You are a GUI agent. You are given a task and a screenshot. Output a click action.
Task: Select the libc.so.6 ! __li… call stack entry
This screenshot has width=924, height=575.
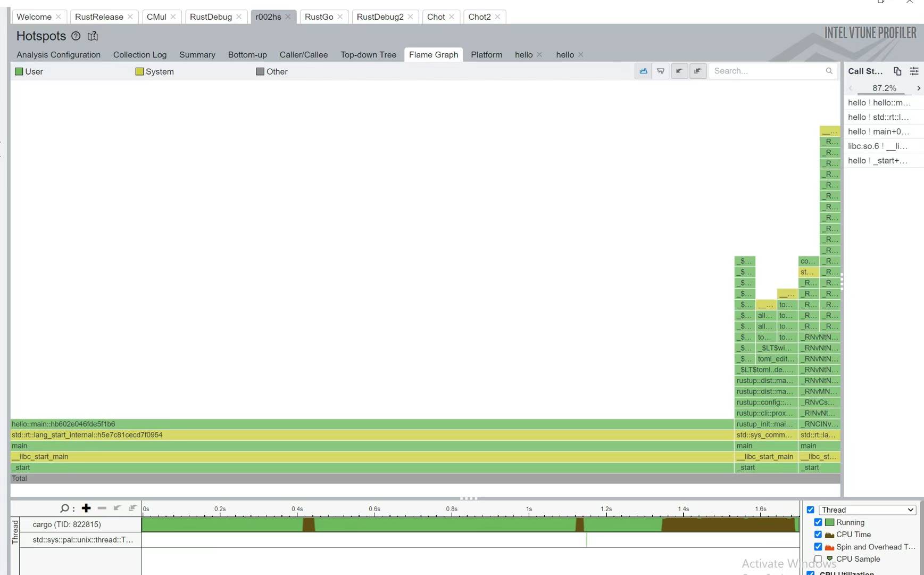pyautogui.click(x=884, y=146)
